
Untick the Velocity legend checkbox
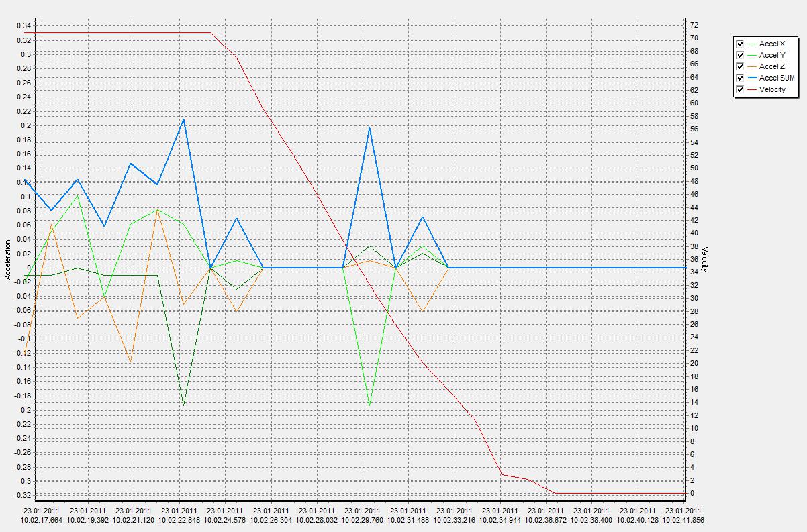[x=740, y=89]
